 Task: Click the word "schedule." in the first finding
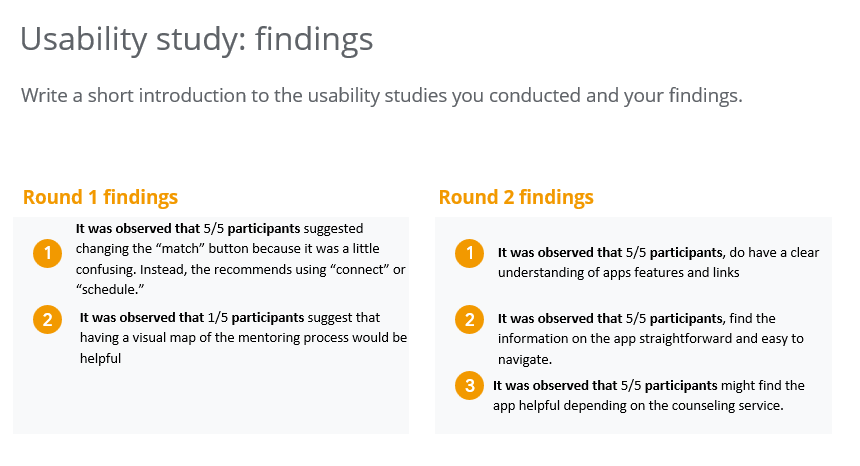109,287
